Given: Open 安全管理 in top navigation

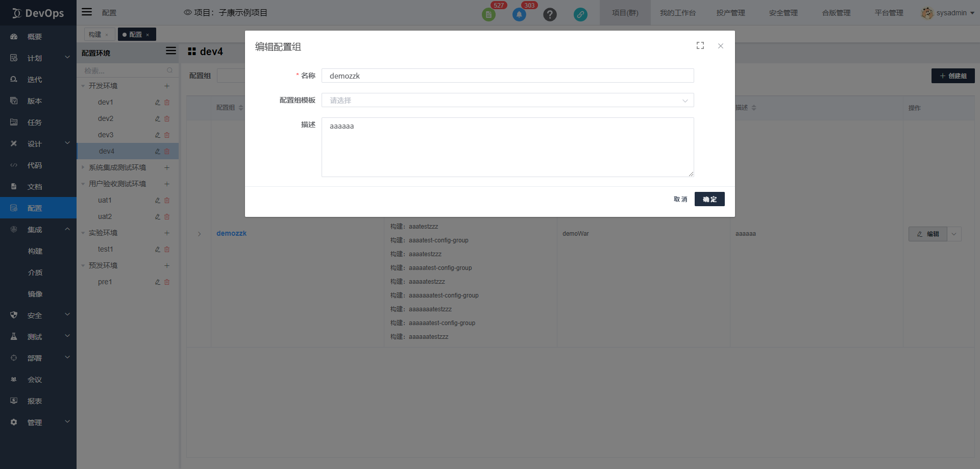Looking at the screenshot, I should (783, 13).
